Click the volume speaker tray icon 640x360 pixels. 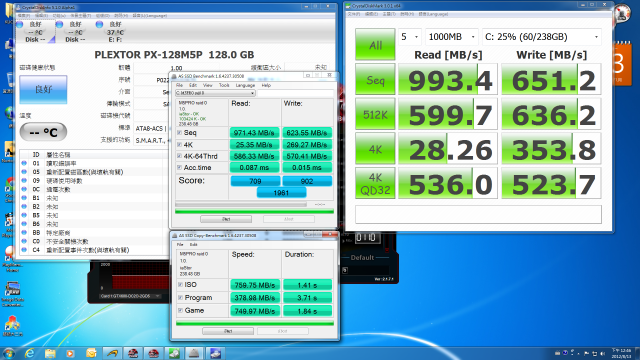602,353
